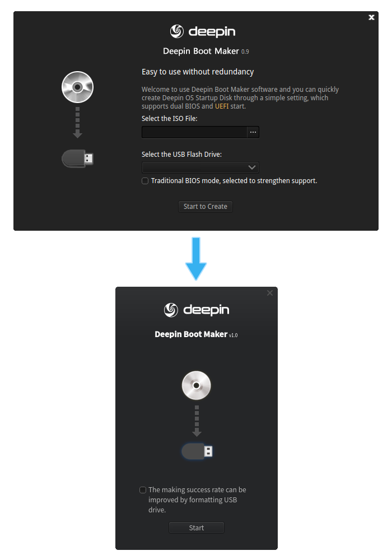Open the USB Flash Drive dropdown
This screenshot has height=560, width=392.
point(200,167)
